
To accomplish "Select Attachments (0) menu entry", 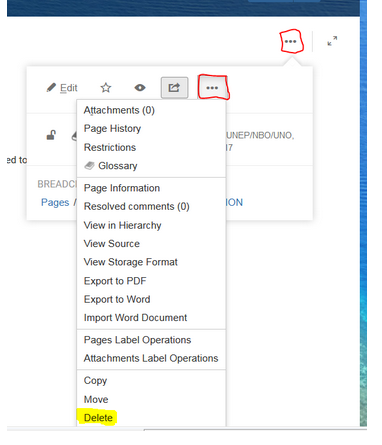I will [151, 110].
